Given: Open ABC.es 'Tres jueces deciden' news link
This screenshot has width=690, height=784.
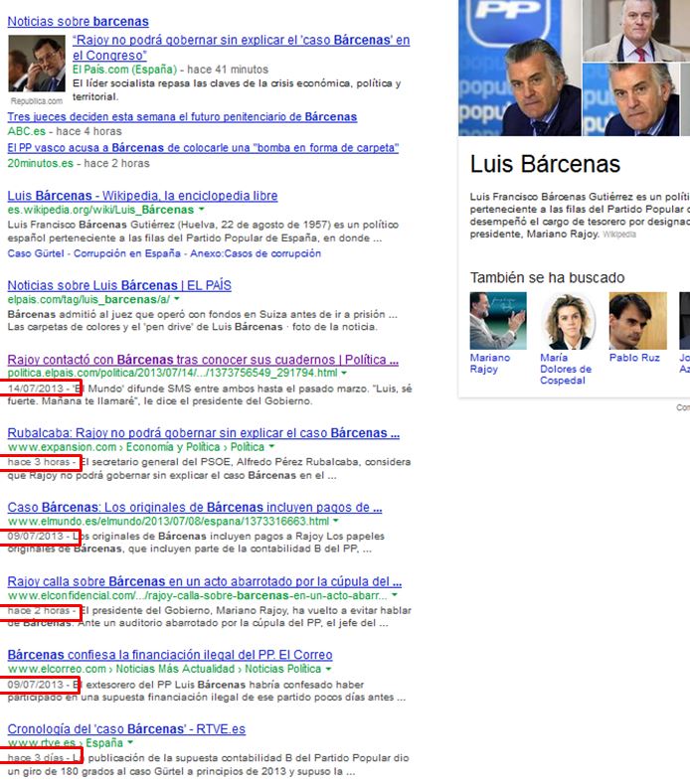Looking at the screenshot, I should click(x=182, y=116).
